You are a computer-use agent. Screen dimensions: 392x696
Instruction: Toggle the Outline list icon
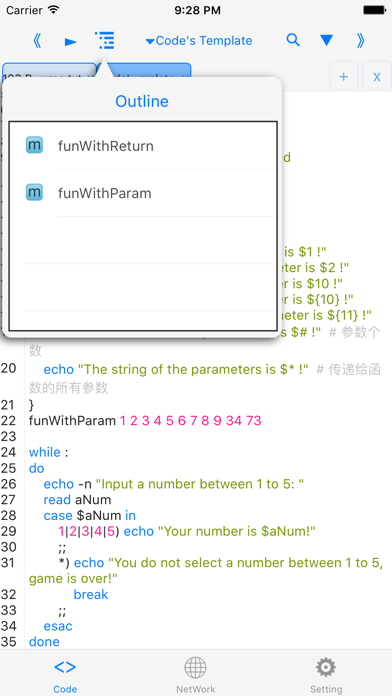coord(105,40)
